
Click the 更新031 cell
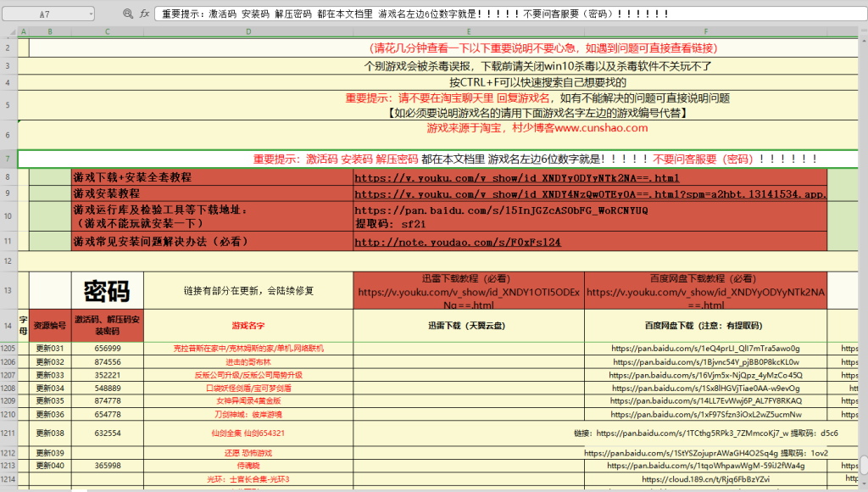click(x=50, y=349)
